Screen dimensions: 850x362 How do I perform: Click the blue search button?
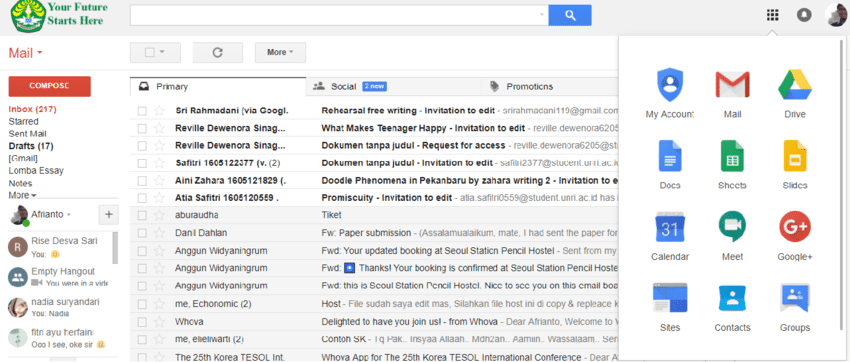click(570, 15)
